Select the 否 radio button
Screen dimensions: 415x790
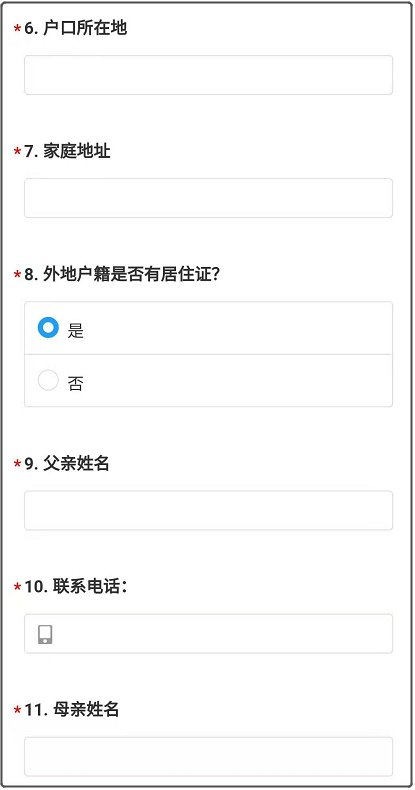pyautogui.click(x=48, y=380)
